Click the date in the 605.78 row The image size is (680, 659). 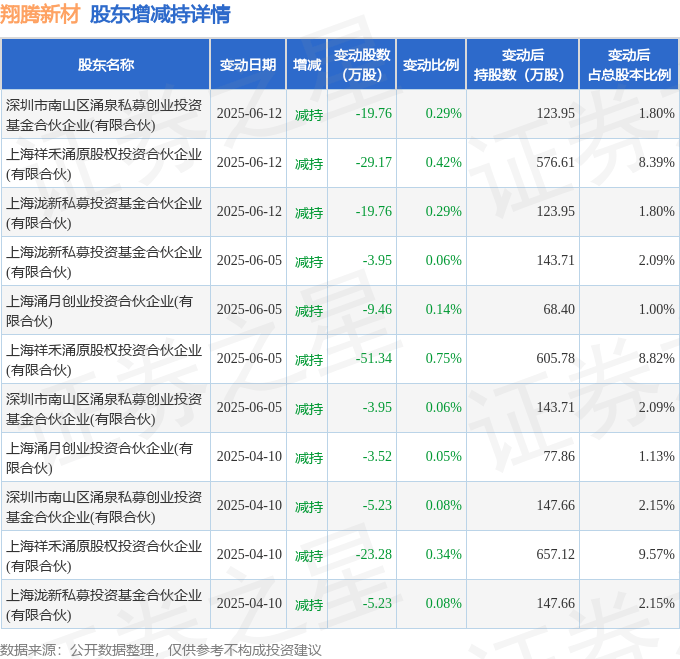coord(249,359)
